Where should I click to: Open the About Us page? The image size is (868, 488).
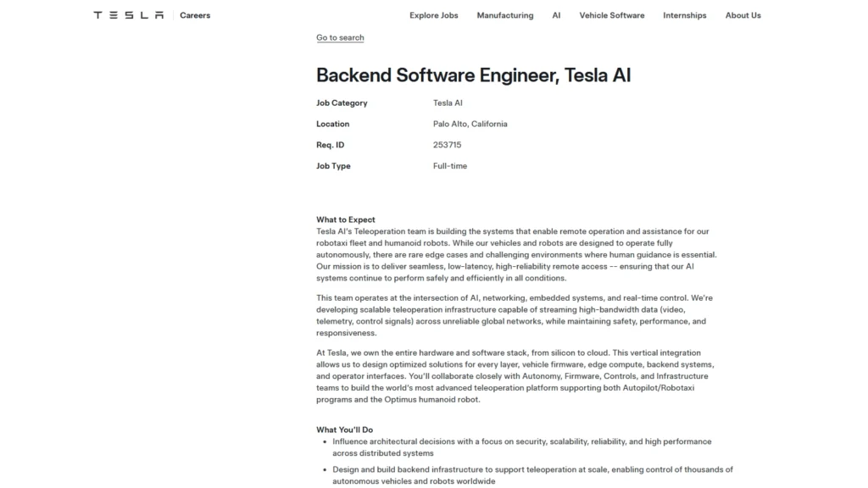pos(743,15)
